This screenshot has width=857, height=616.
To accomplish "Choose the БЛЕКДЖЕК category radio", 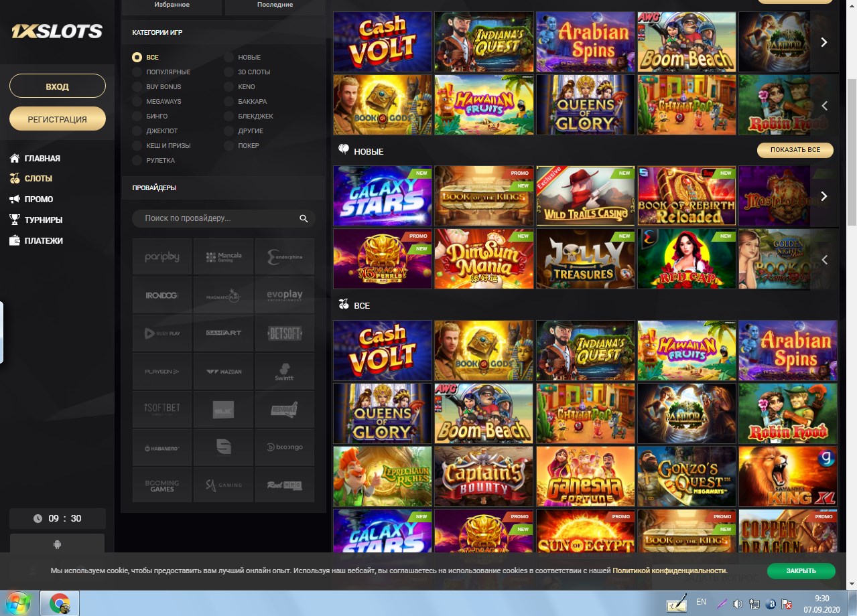I will 228,117.
